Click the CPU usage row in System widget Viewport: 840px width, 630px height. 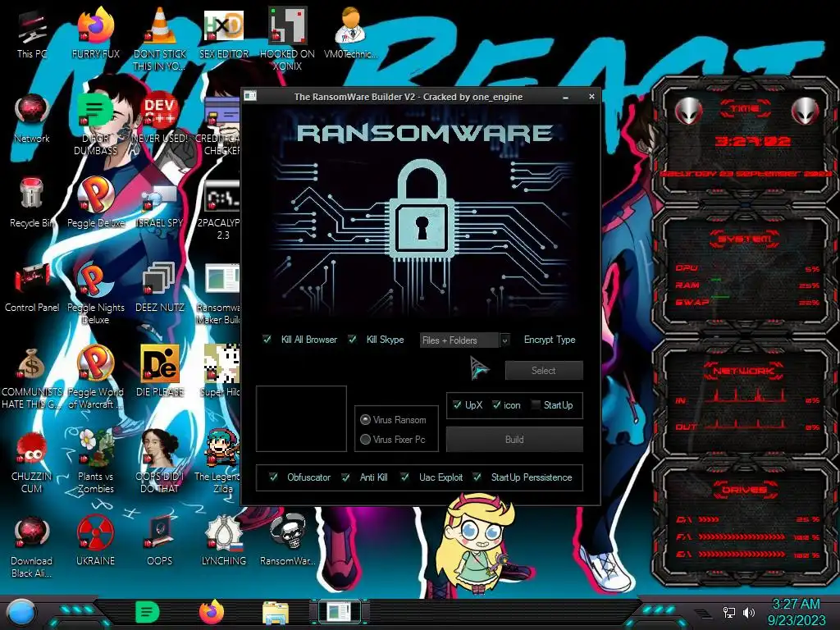747,268
